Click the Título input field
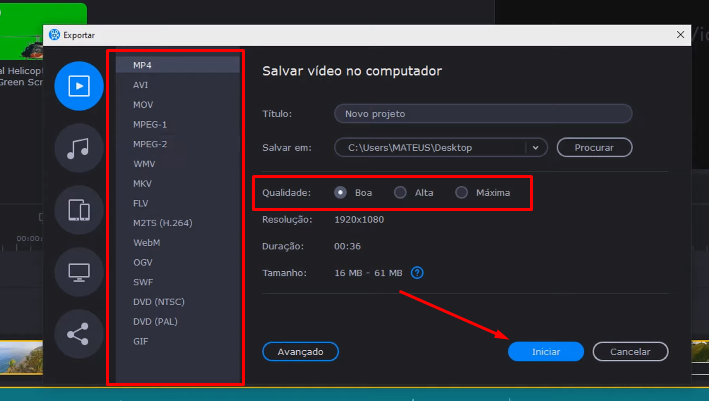The image size is (709, 401). pyautogui.click(x=482, y=114)
